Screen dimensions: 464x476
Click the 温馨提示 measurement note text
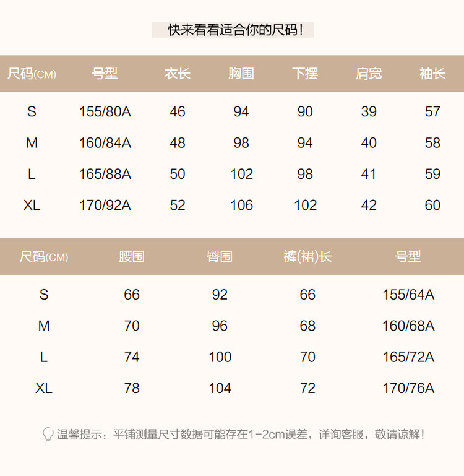pyautogui.click(x=241, y=435)
